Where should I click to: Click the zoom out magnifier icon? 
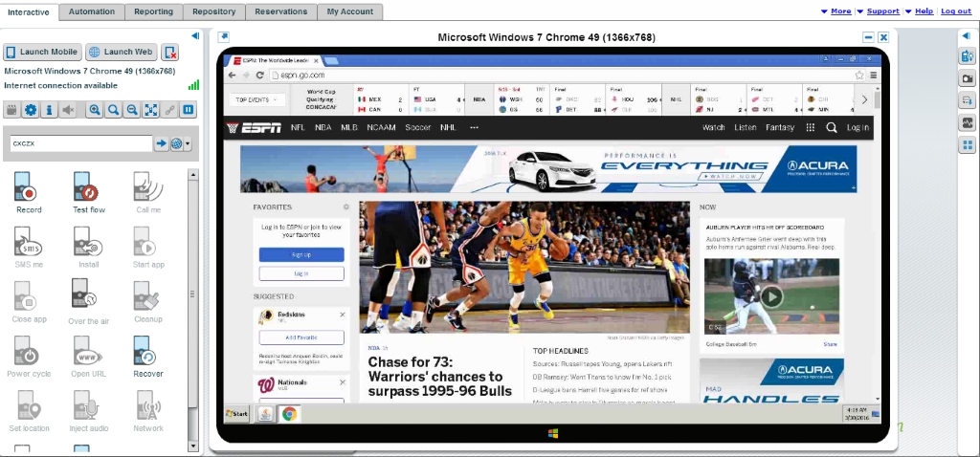point(132,111)
